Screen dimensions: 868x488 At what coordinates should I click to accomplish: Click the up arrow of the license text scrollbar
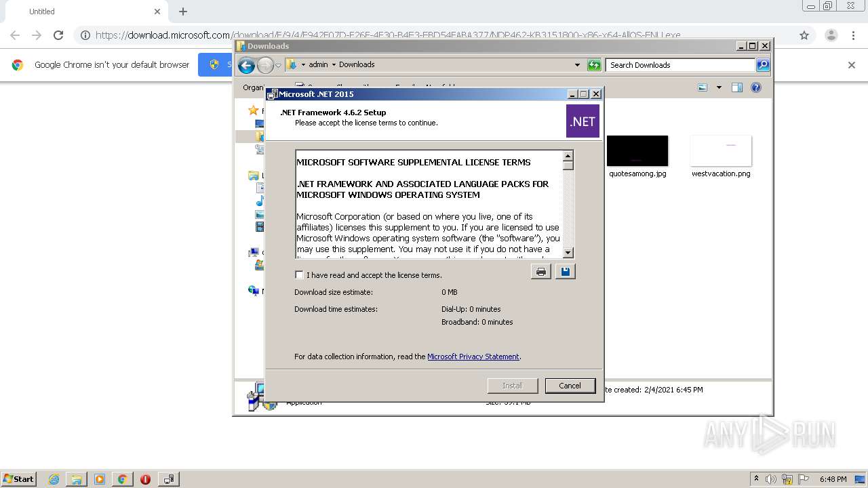click(568, 156)
